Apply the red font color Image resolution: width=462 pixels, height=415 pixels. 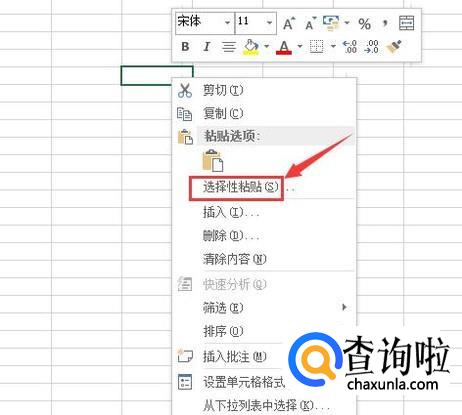(284, 47)
